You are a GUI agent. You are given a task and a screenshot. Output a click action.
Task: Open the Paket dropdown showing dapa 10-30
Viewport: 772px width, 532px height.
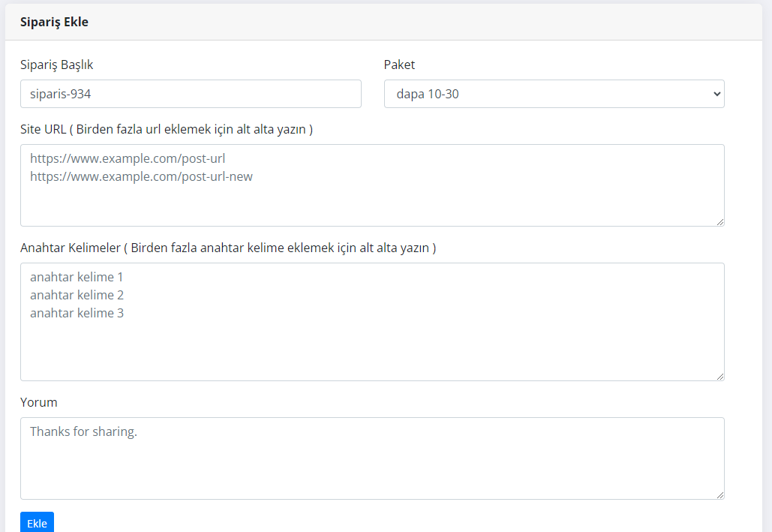coord(554,94)
